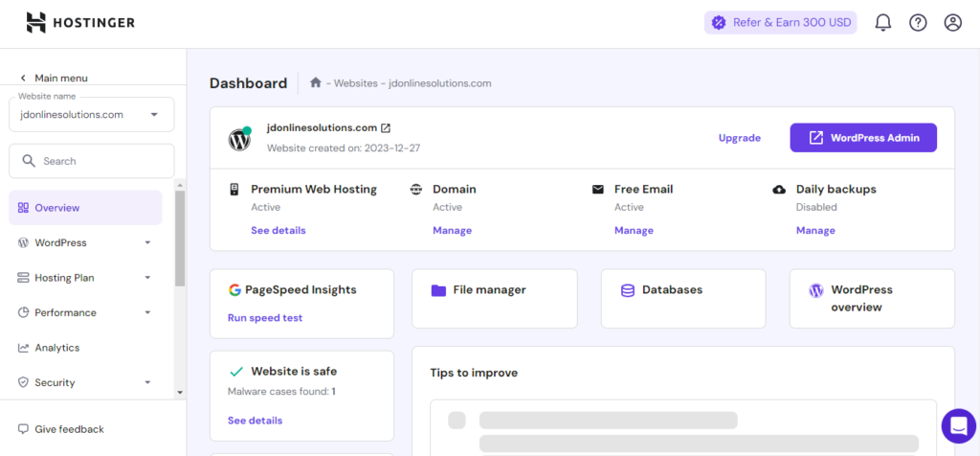The height and width of the screenshot is (456, 980).
Task: Open jdonlinesolutions.com external link icon
Action: coord(387,128)
